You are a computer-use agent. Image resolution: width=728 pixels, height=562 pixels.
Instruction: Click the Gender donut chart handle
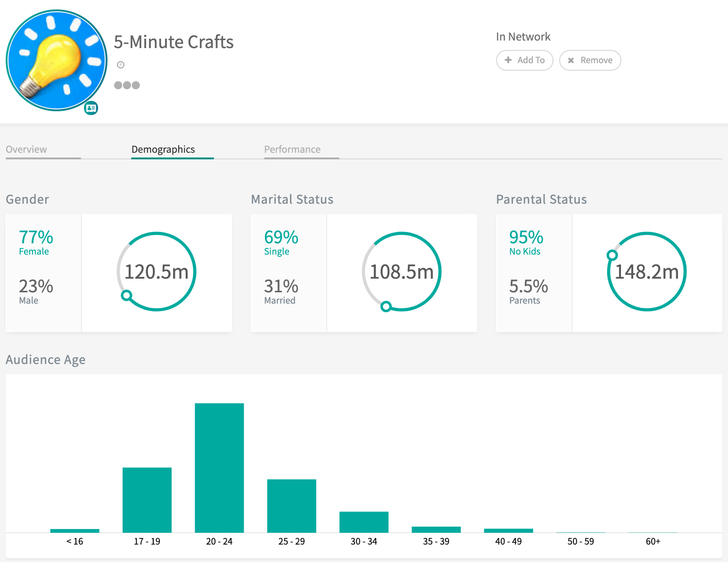click(x=126, y=296)
